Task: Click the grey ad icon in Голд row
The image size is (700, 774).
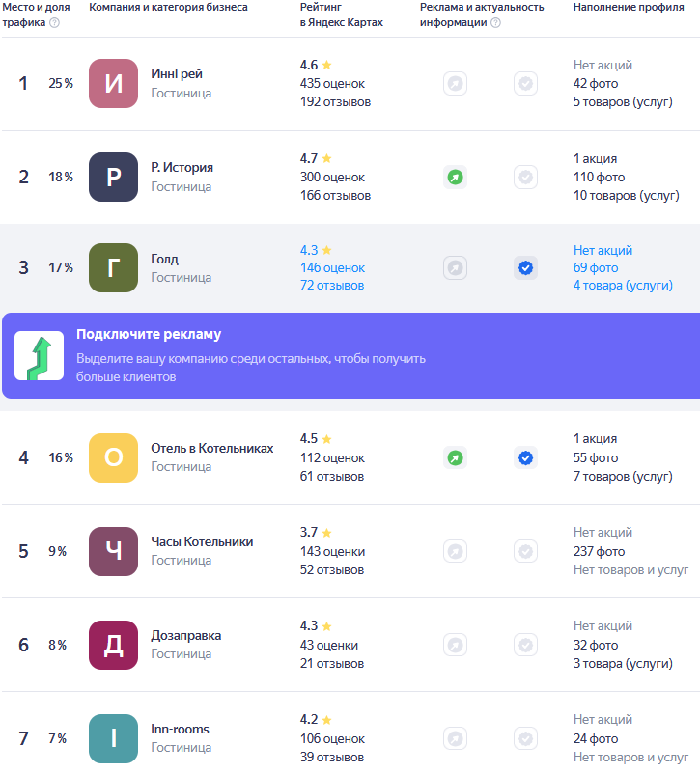Action: point(455,268)
